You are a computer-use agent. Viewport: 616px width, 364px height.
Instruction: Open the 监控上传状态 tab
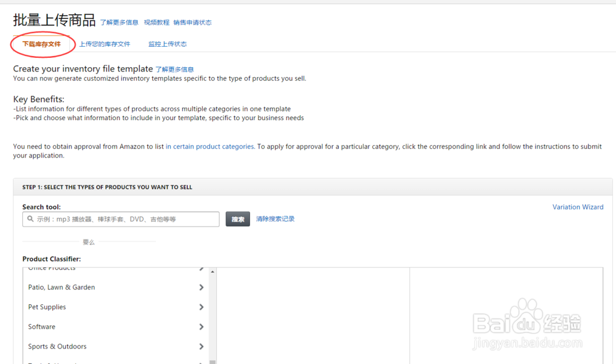[x=168, y=44]
